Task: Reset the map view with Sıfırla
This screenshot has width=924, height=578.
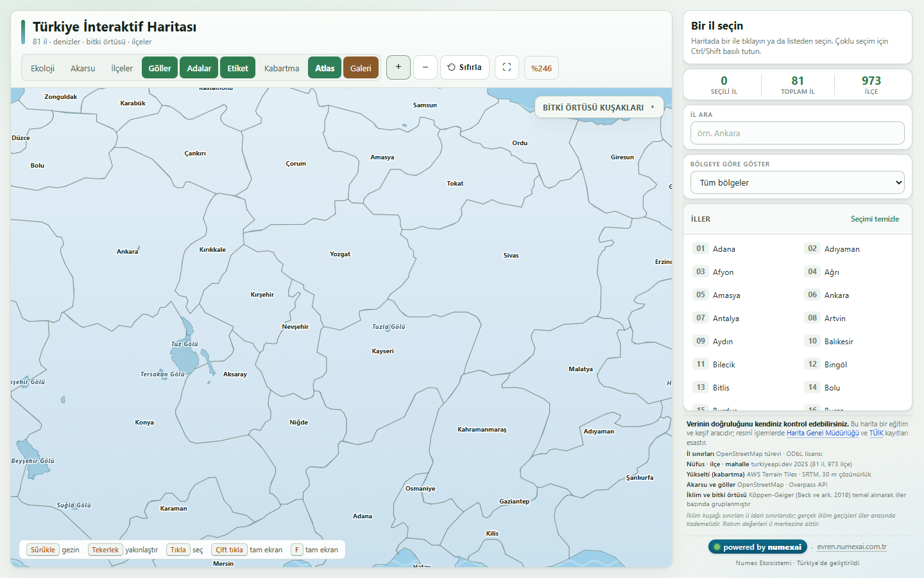Action: click(465, 67)
